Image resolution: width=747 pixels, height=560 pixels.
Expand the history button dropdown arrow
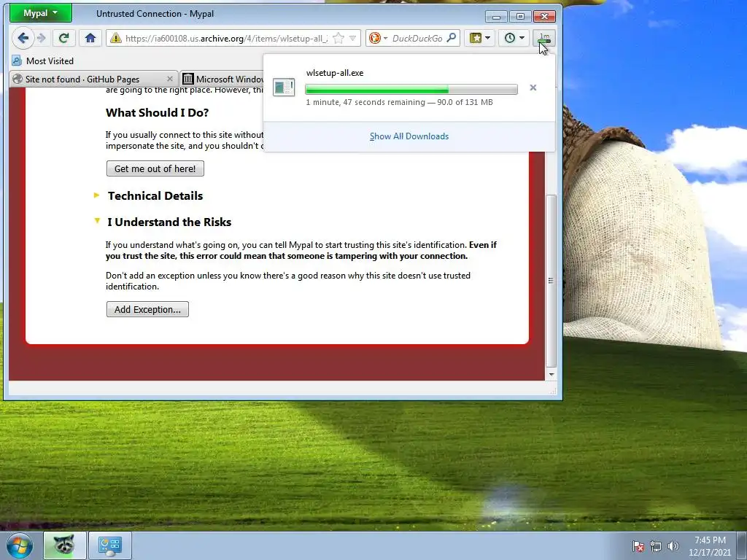[x=522, y=38]
